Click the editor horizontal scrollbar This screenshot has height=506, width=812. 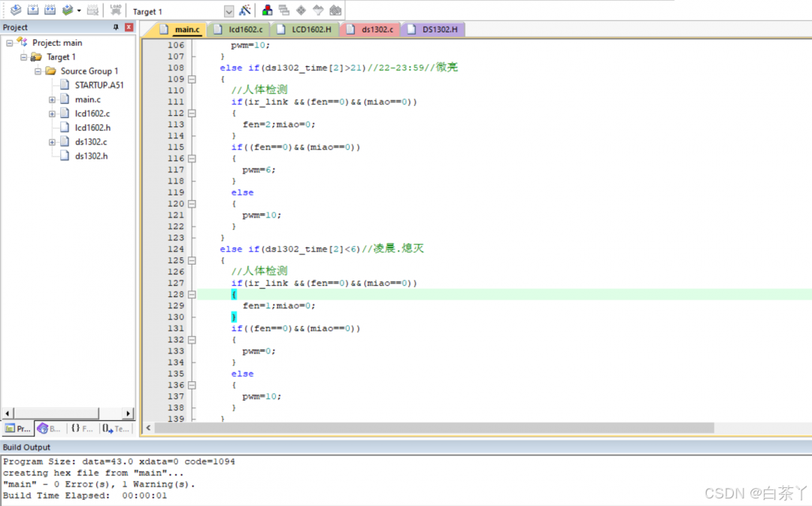click(x=434, y=428)
